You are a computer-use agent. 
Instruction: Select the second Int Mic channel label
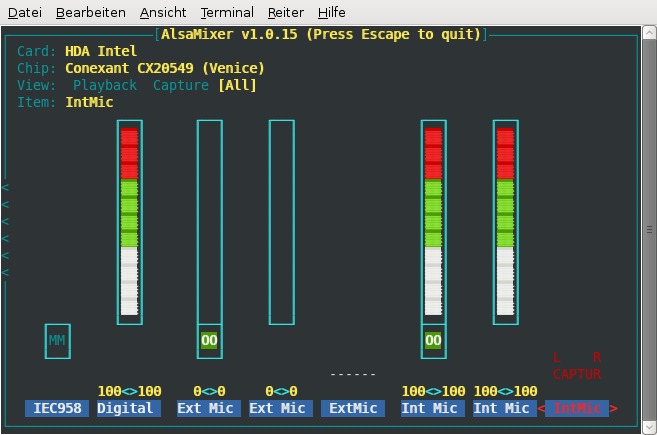point(505,408)
